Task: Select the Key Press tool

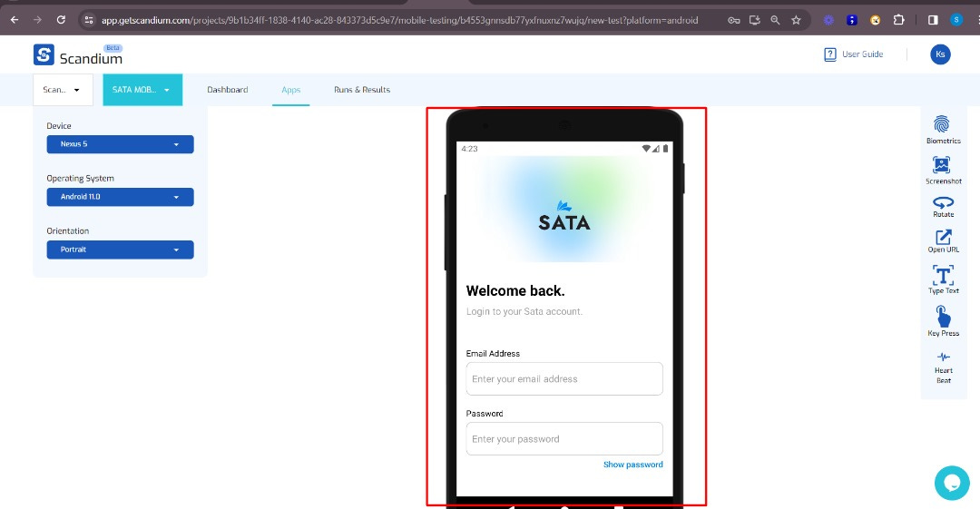Action: point(943,321)
